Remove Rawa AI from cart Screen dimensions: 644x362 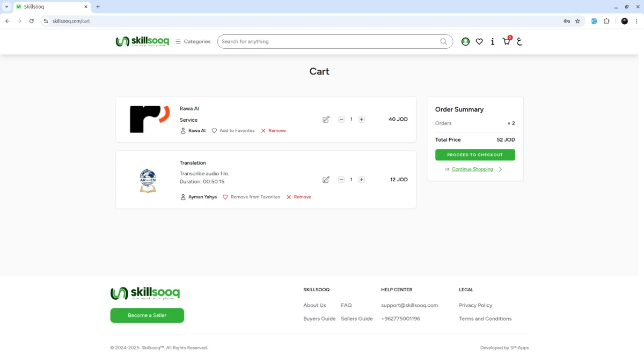pyautogui.click(x=273, y=131)
